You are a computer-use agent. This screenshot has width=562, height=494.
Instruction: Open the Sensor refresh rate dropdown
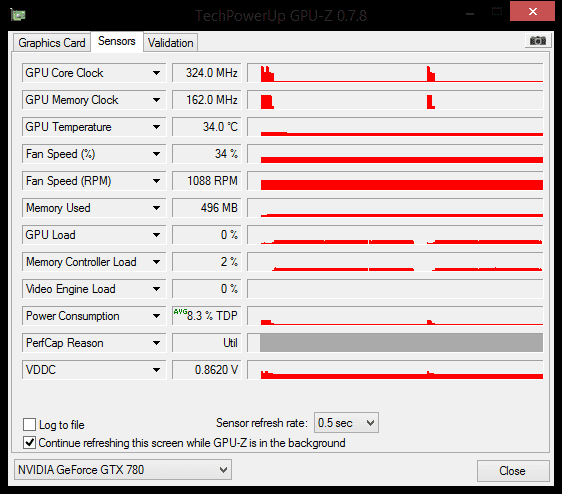346,423
